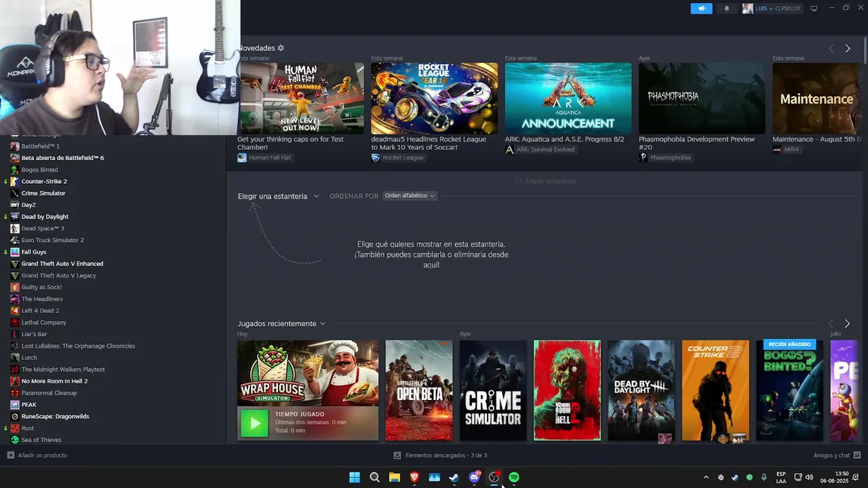The width and height of the screenshot is (868, 488).
Task: Go to next Novedades page arrow
Action: [x=847, y=48]
